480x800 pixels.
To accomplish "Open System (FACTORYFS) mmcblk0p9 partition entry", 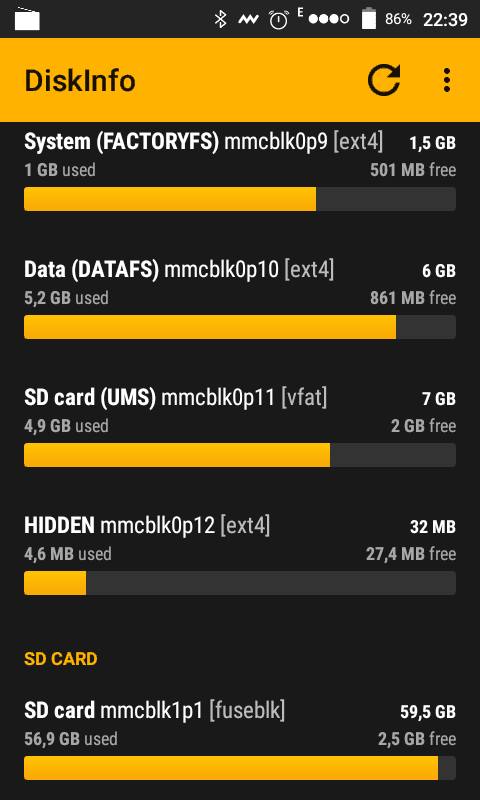I will click(240, 171).
